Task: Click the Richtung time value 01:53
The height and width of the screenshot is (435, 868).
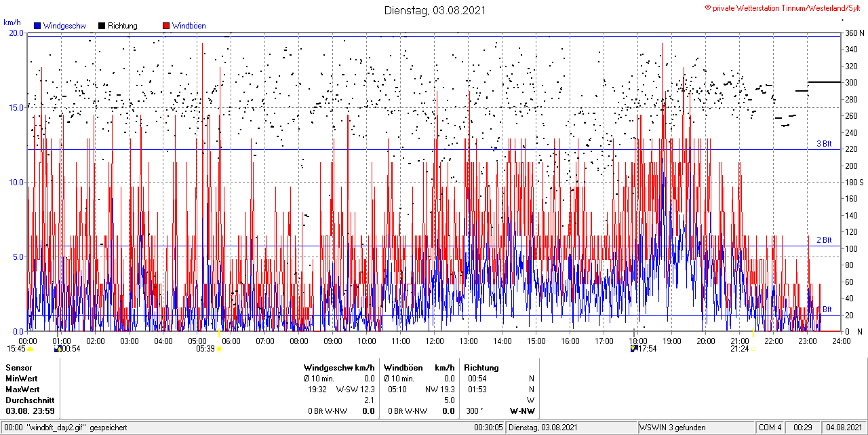Action: [x=477, y=390]
